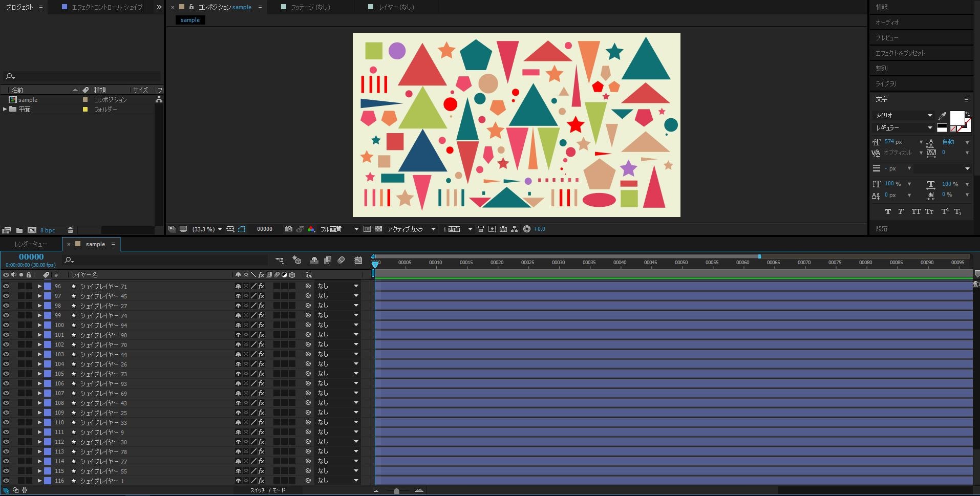
Task: Expand layer 103 シェイプレイヤー 44 properties
Action: point(39,354)
